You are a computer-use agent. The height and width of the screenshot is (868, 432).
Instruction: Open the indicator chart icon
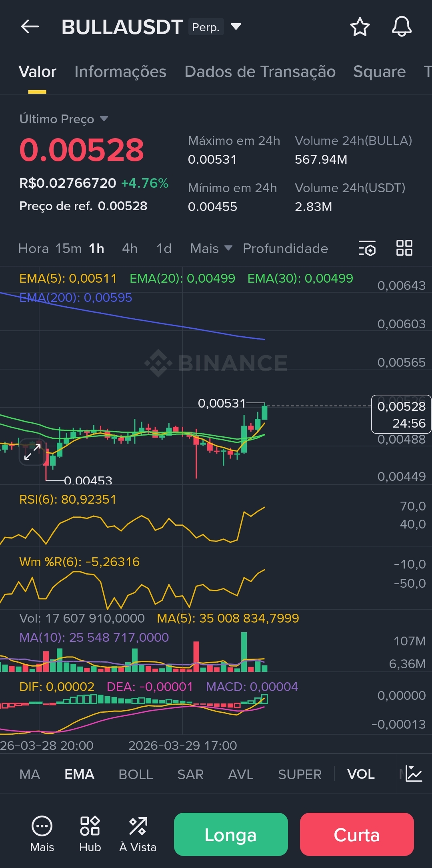point(414,774)
